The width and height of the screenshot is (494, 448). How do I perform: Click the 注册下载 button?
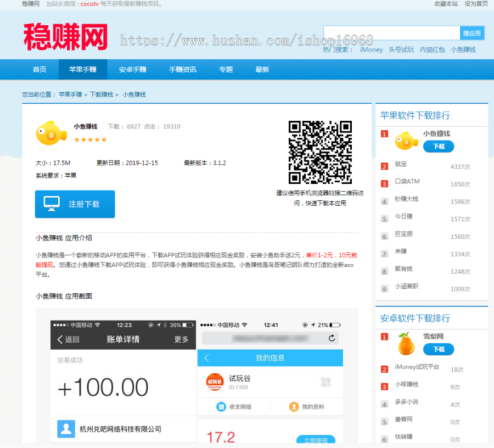tap(75, 204)
